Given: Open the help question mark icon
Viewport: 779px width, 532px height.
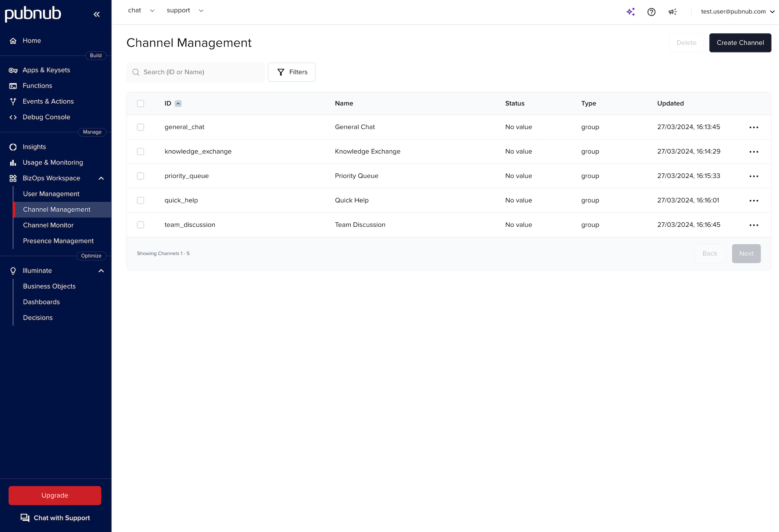Looking at the screenshot, I should click(651, 12).
